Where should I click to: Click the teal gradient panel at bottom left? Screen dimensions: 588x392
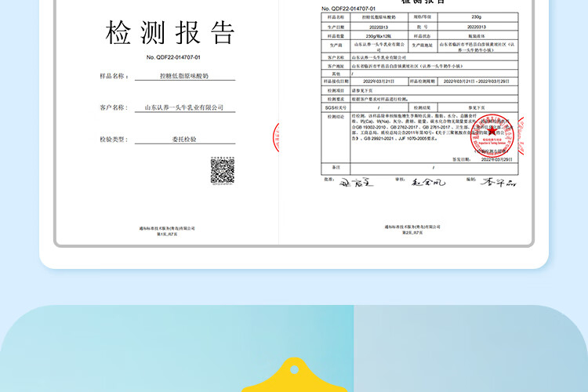click(x=177, y=348)
